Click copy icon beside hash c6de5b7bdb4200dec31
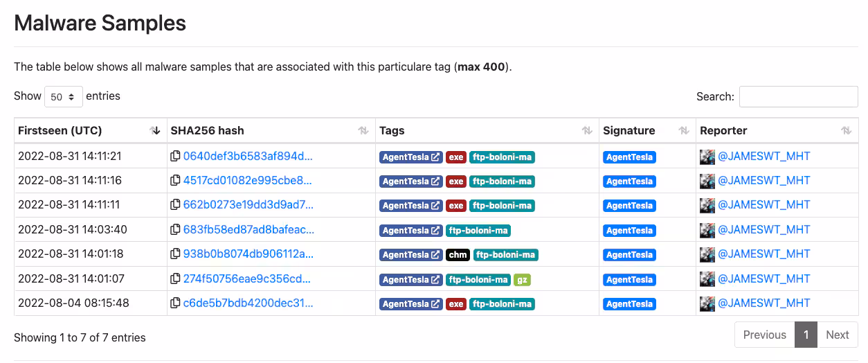 point(175,303)
